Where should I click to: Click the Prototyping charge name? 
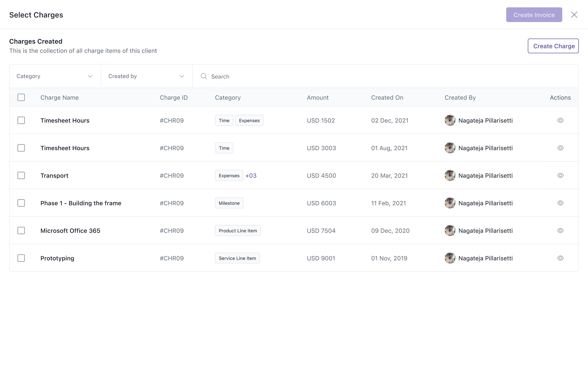pos(57,258)
